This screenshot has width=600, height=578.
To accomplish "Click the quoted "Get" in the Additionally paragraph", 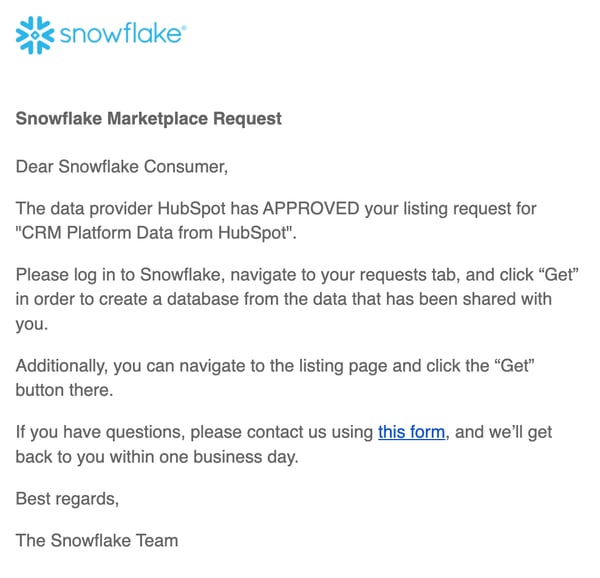I will click(x=514, y=366).
